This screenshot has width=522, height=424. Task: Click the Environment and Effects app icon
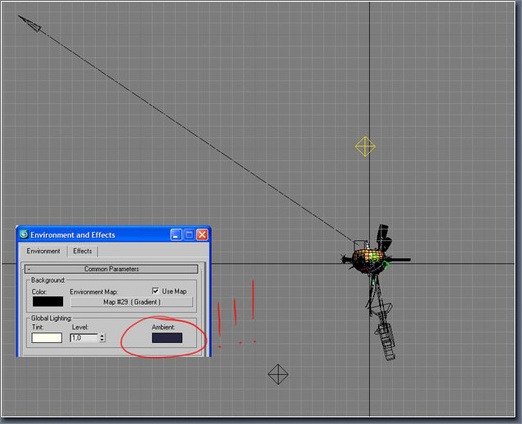tap(24, 234)
